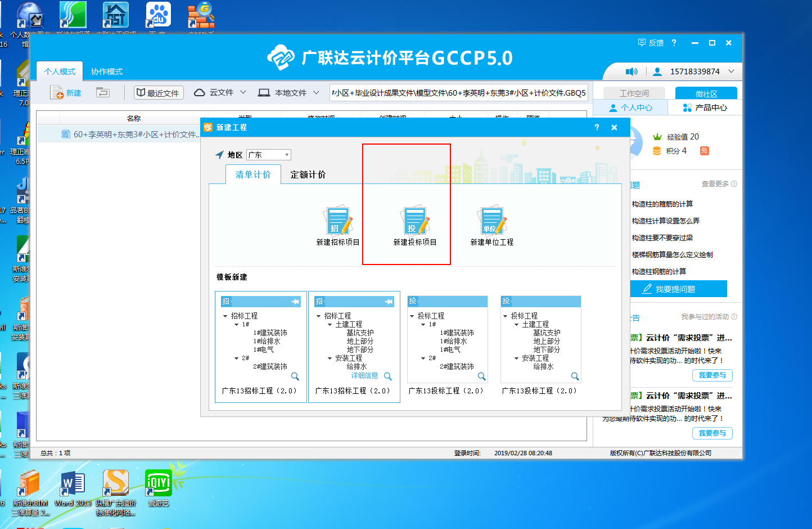Click the laptop icon of 本地文件
812x529 pixels.
tap(264, 92)
